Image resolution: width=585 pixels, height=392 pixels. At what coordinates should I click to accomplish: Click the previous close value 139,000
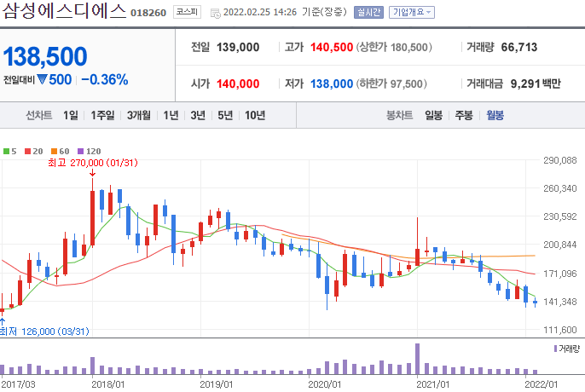238,48
